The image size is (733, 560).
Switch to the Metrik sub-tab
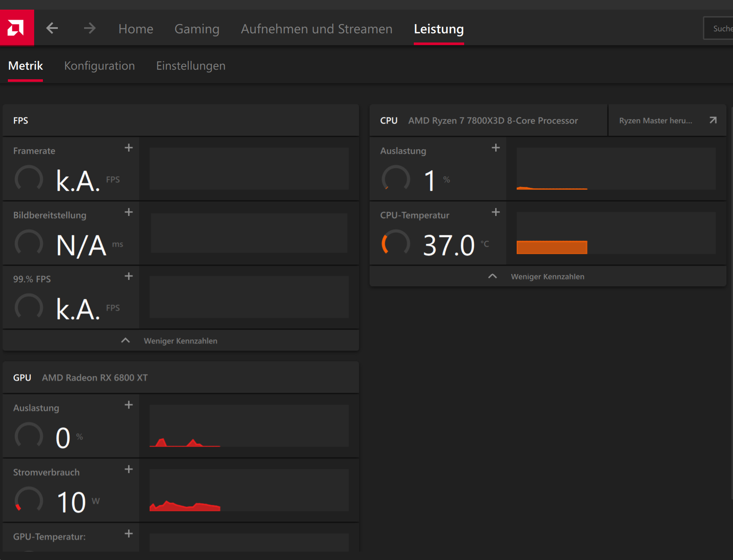pos(25,66)
